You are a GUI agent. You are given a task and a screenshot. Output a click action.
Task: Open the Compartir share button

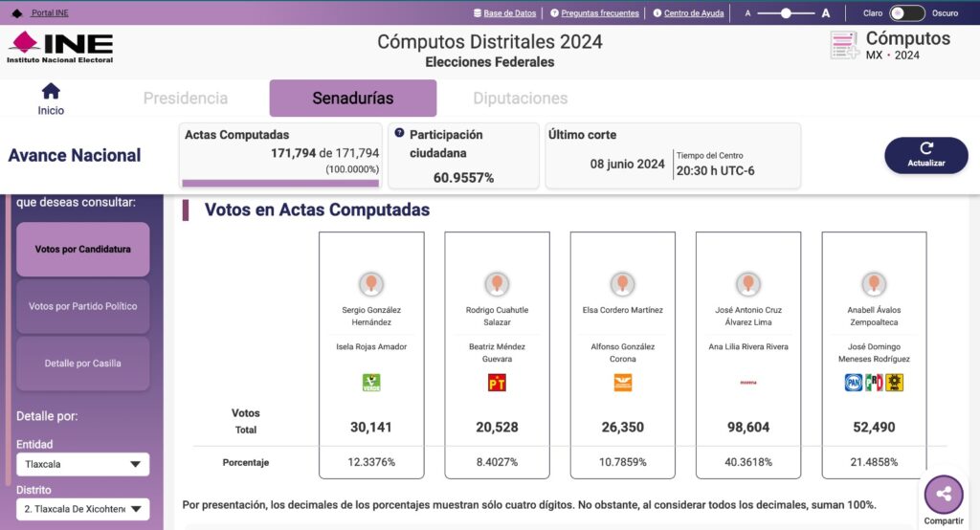click(943, 495)
